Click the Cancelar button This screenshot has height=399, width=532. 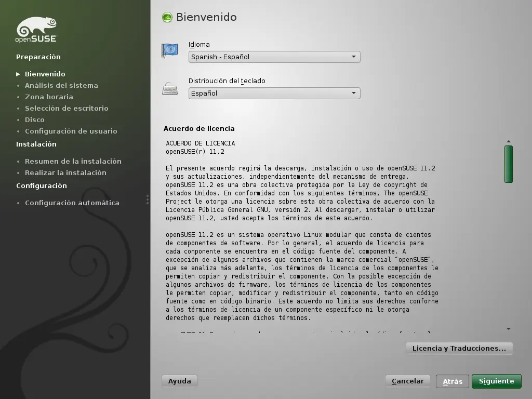pyautogui.click(x=407, y=381)
